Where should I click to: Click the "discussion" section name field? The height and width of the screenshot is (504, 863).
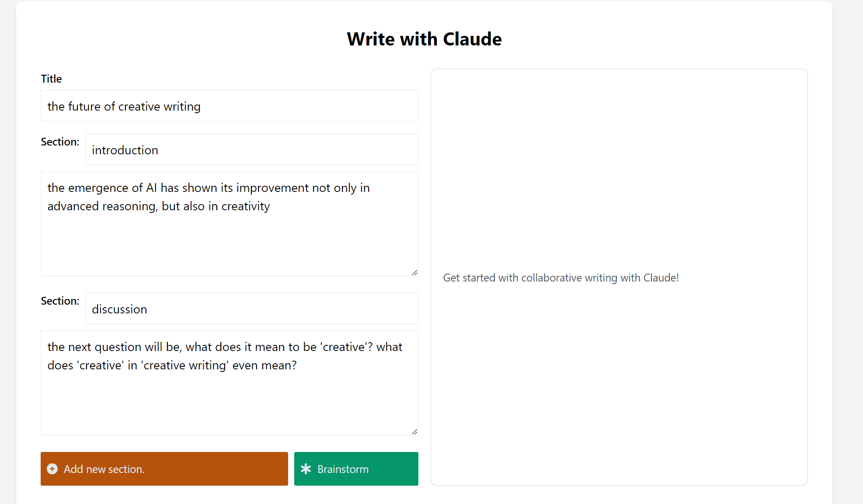tap(251, 309)
